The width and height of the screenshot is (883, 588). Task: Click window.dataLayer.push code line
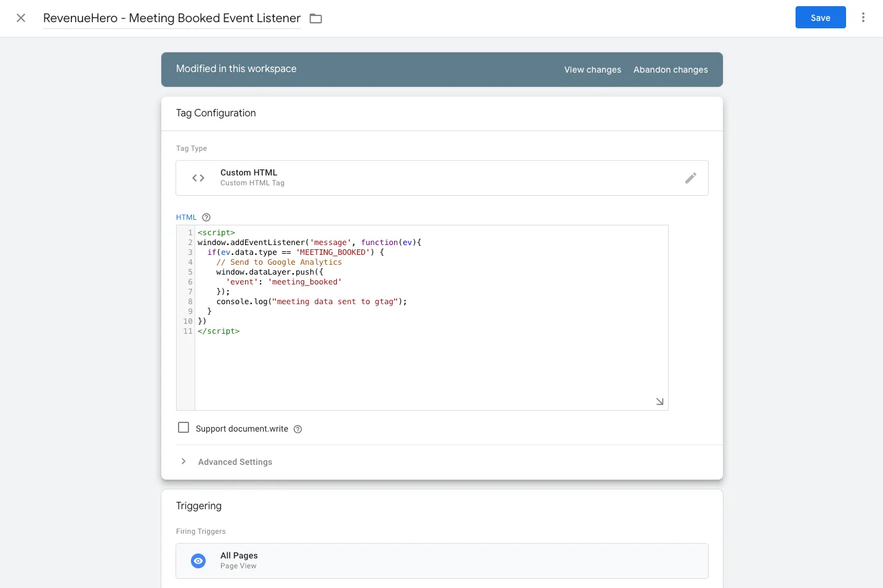click(x=270, y=272)
